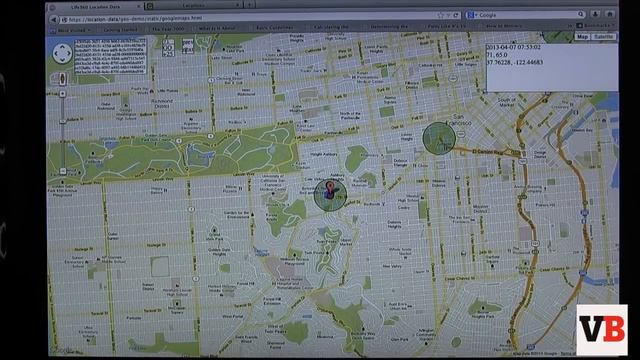
Task: Switch to the Locations tab
Action: (x=194, y=6)
